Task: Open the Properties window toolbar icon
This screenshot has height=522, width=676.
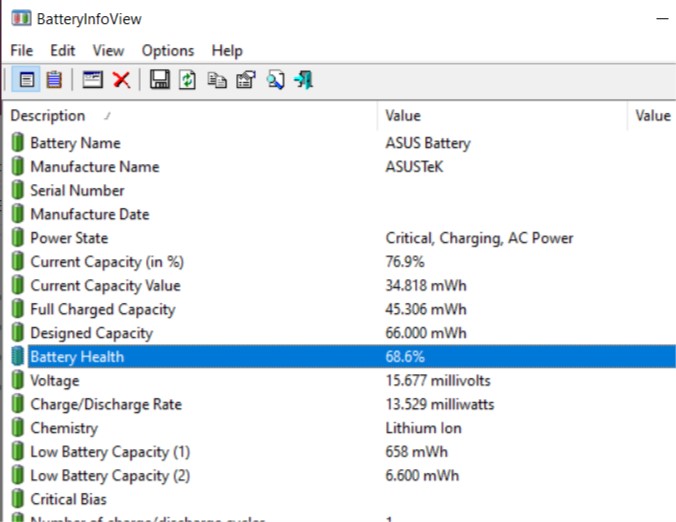Action: coord(93,80)
